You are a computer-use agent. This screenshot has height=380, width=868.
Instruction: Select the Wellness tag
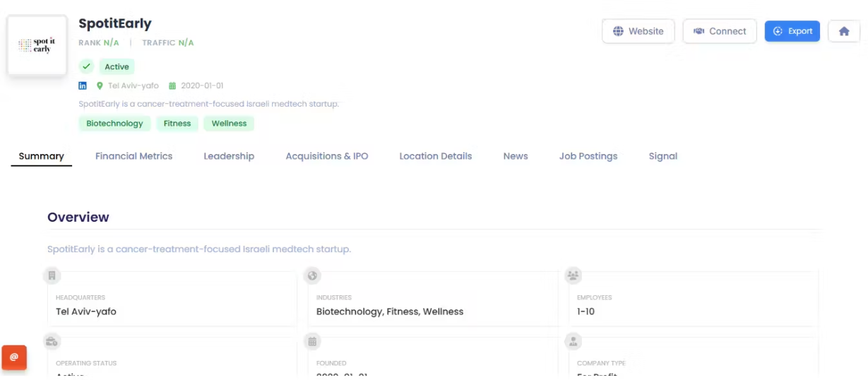[229, 123]
